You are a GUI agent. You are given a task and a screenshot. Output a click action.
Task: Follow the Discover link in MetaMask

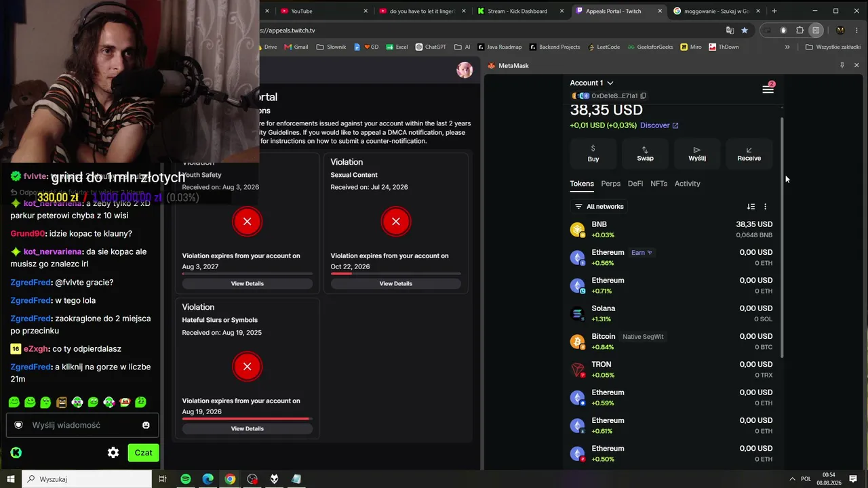coord(659,125)
